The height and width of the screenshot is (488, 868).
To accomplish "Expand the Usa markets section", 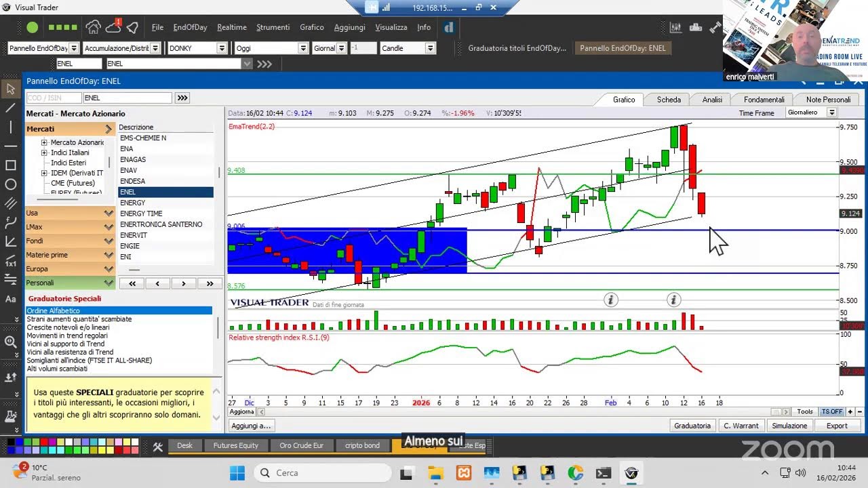I will pos(69,213).
